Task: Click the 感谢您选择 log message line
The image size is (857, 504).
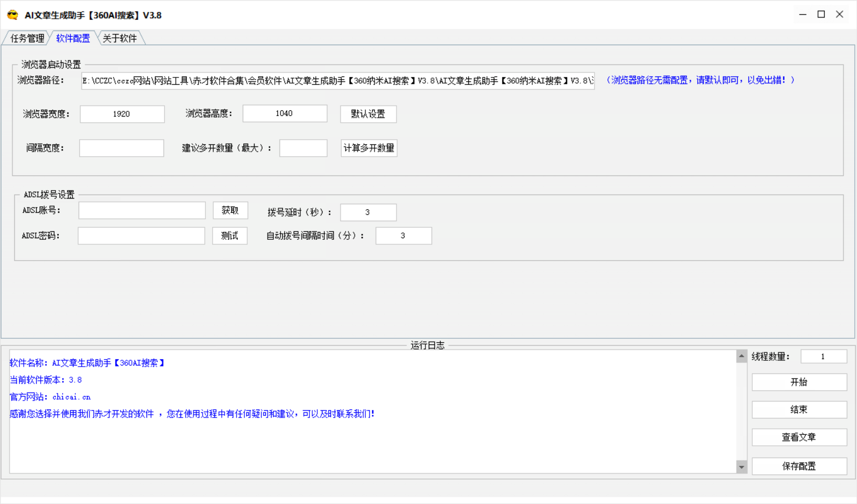Action: point(192,414)
